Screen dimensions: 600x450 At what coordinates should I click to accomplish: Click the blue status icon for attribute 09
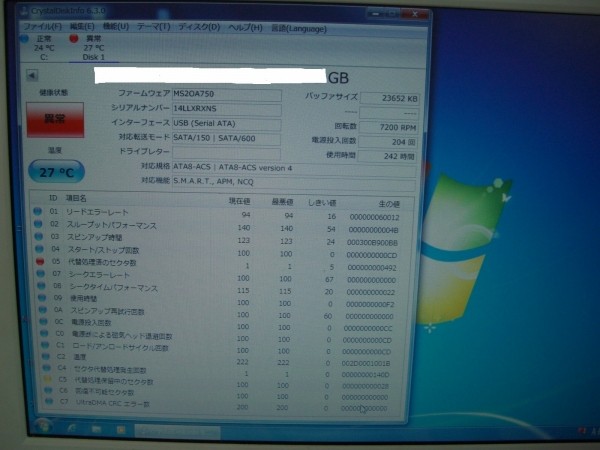pyautogui.click(x=37, y=298)
